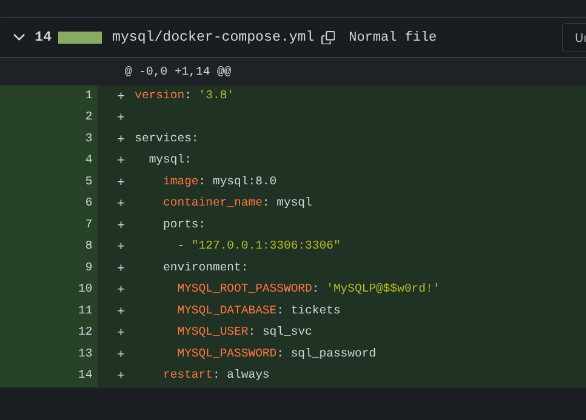586x420 pixels.
Task: Select line number 14 with restart: always
Action: pyautogui.click(x=85, y=374)
